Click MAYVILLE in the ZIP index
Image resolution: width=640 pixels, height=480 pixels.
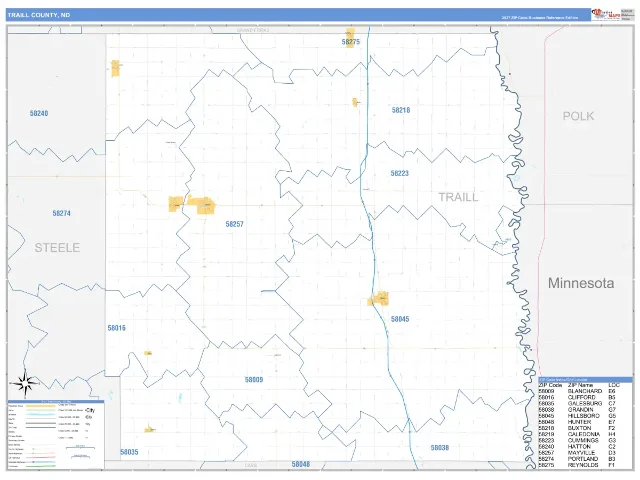tap(581, 453)
